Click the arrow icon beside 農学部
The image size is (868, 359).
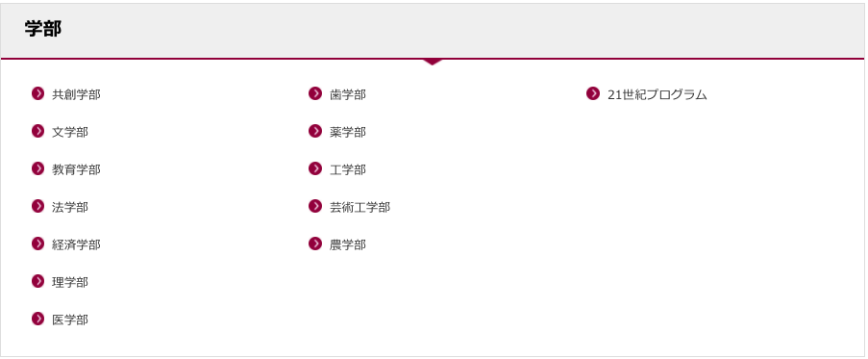[315, 244]
